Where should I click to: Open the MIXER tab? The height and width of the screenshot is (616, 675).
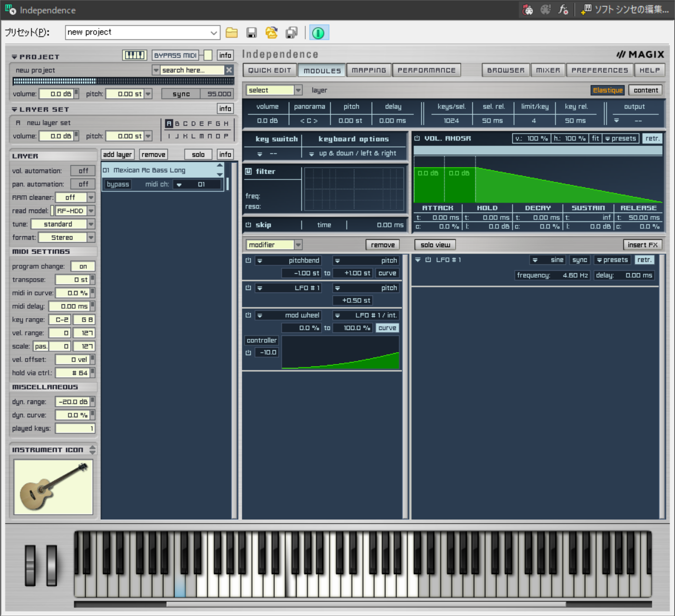548,70
